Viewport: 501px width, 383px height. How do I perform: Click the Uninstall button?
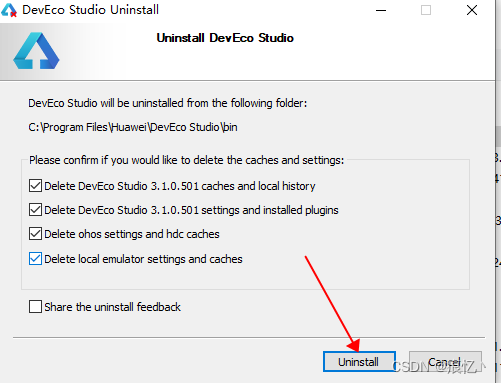(x=359, y=362)
